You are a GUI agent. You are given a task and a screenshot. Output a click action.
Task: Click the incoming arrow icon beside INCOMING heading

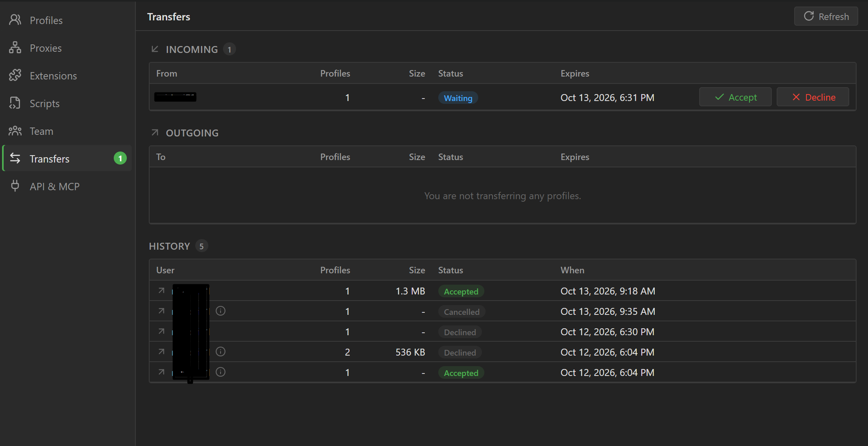pos(155,49)
